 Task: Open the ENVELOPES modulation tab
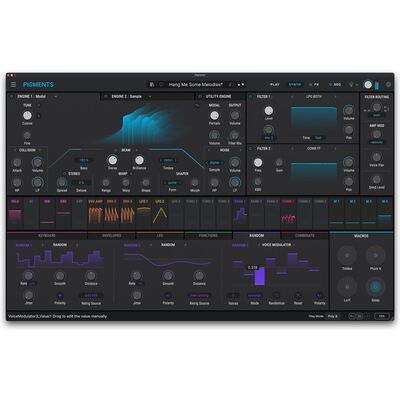tap(111, 236)
